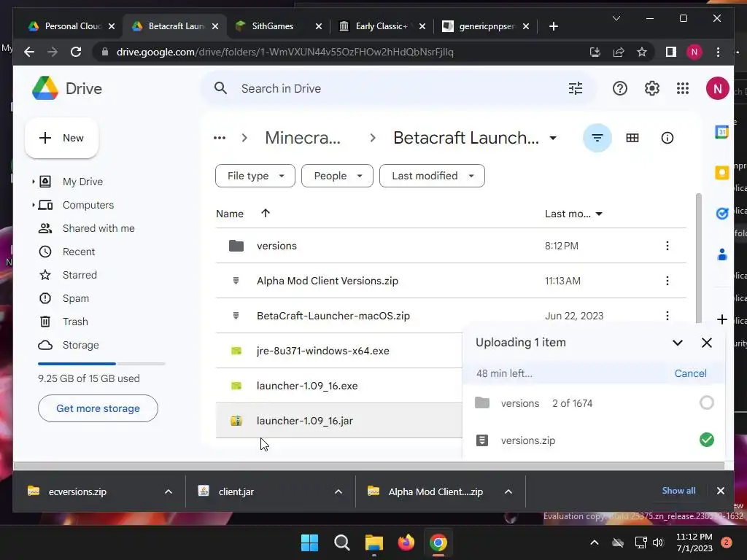Share this page from address bar

pyautogui.click(x=619, y=52)
